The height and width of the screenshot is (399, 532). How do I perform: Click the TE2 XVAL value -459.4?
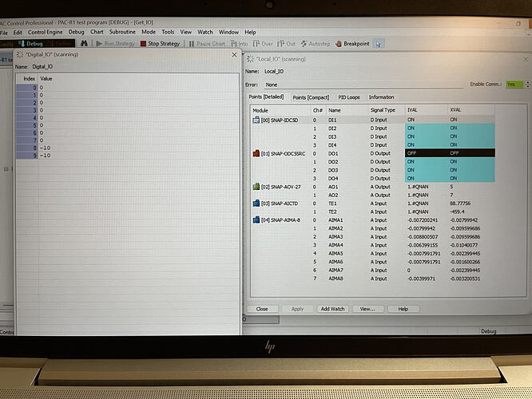point(457,211)
